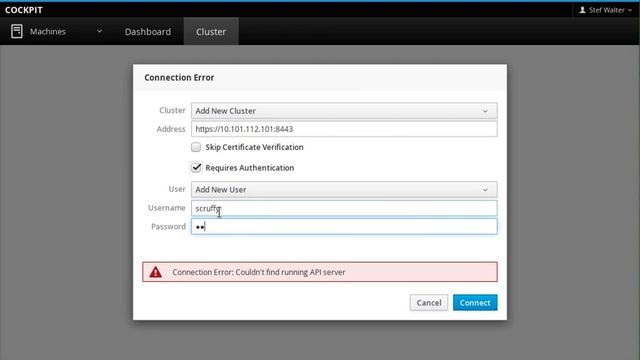Click the 'Couldn't find running API server' message

259,272
